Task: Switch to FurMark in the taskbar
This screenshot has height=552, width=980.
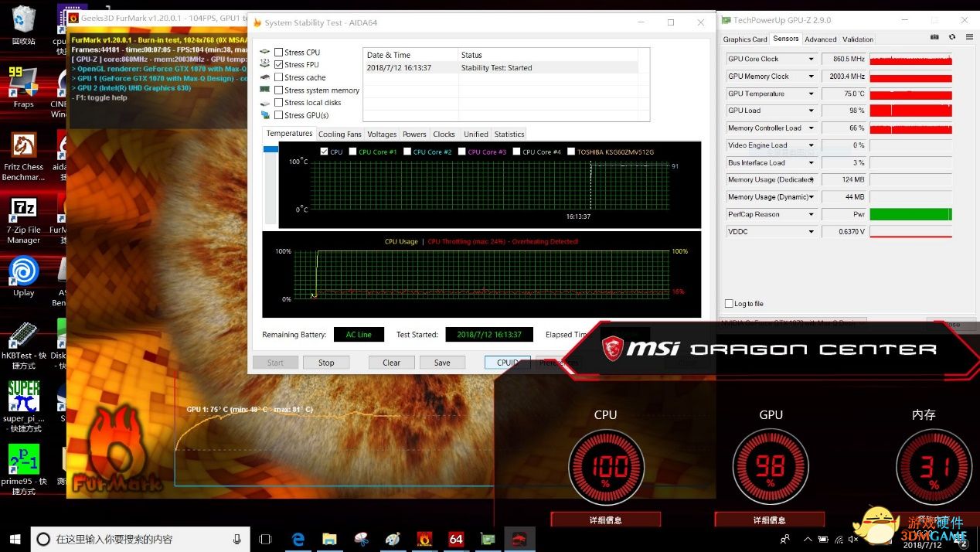Action: 424,539
